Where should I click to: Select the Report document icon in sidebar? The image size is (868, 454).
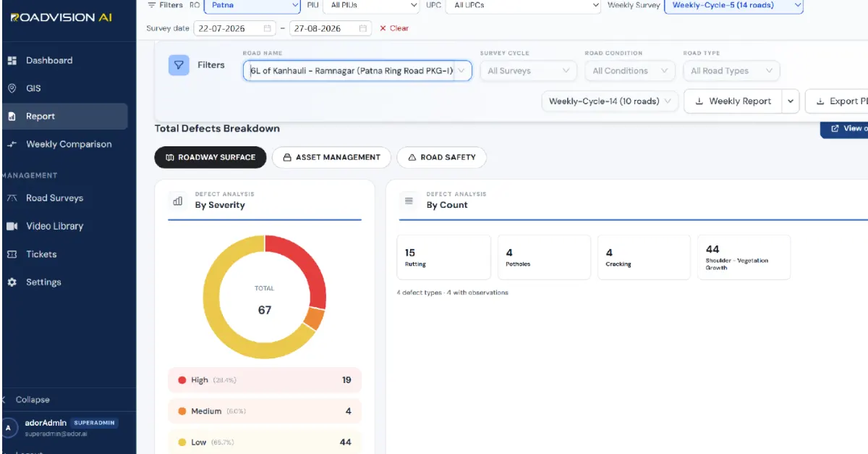pyautogui.click(x=12, y=116)
